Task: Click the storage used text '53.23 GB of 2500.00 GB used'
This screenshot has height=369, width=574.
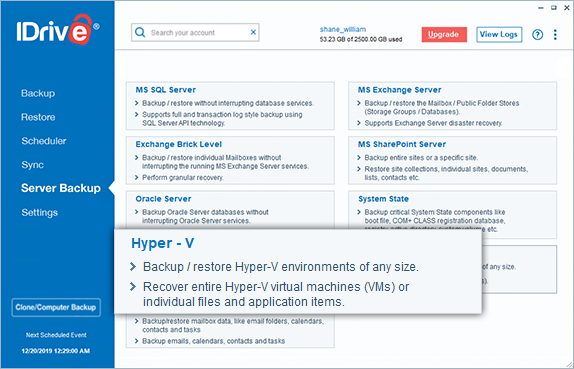Action: coord(361,39)
